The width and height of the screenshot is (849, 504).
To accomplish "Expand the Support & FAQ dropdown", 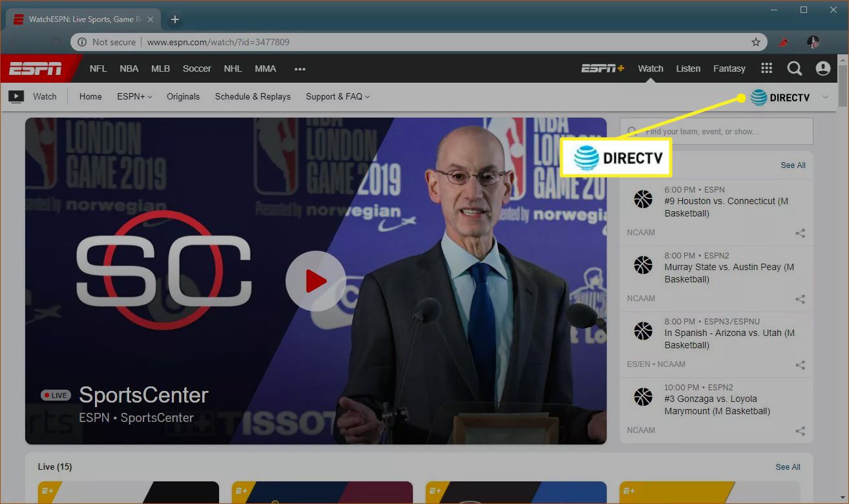I will click(338, 97).
